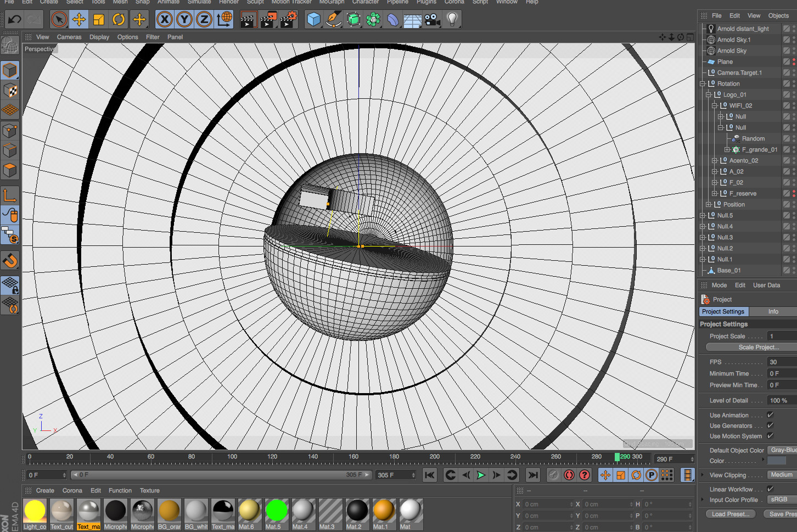This screenshot has width=797, height=532.
Task: Click the Scale Project button
Action: (x=758, y=347)
